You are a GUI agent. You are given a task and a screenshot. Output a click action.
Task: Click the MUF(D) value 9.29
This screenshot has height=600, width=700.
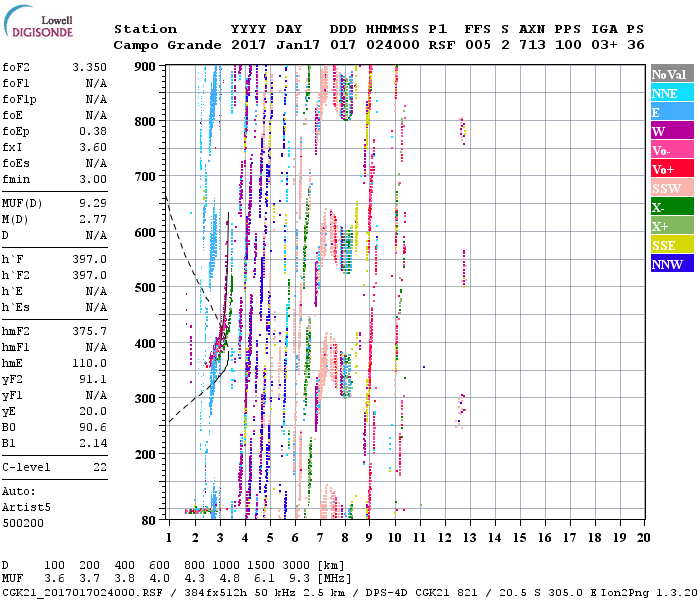[93, 203]
